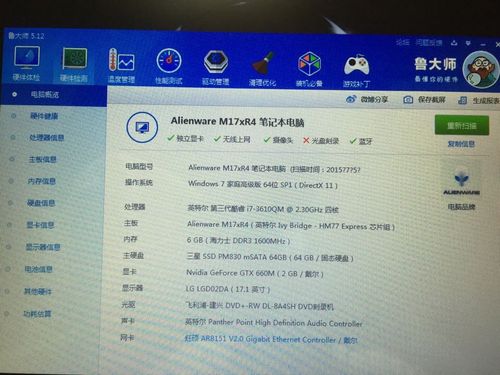This screenshot has width=500, height=375.
Task: Open 游戏补丁 gamepad icon
Action: pos(356,70)
